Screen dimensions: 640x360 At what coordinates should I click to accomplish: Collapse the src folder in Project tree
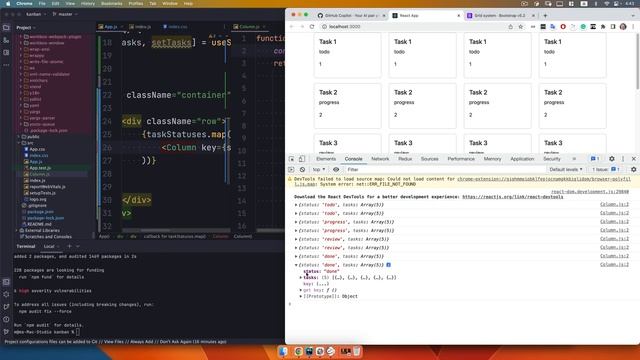click(x=19, y=143)
